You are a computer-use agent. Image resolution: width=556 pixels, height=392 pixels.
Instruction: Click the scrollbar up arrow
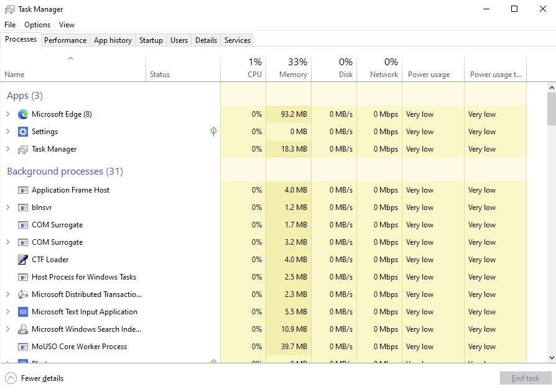(552, 88)
